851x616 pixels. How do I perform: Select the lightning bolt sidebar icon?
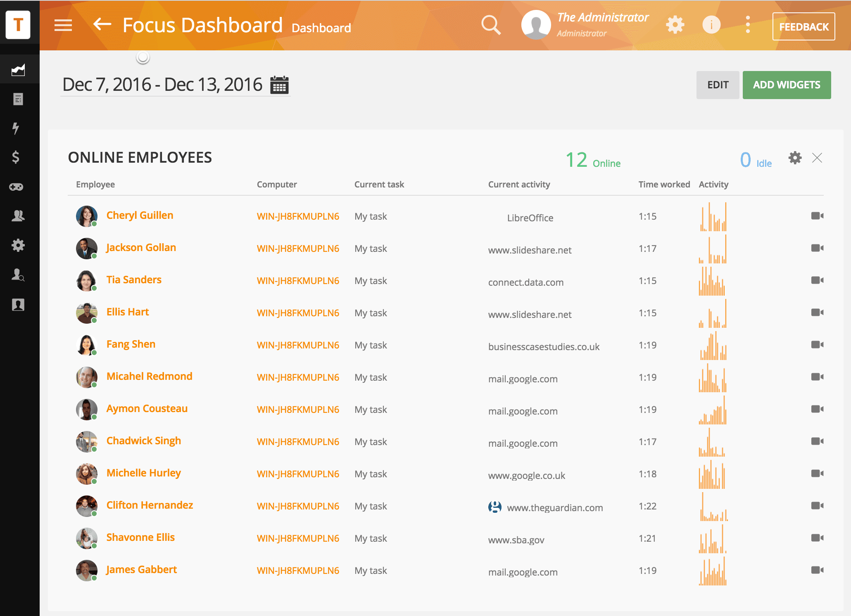tap(16, 128)
